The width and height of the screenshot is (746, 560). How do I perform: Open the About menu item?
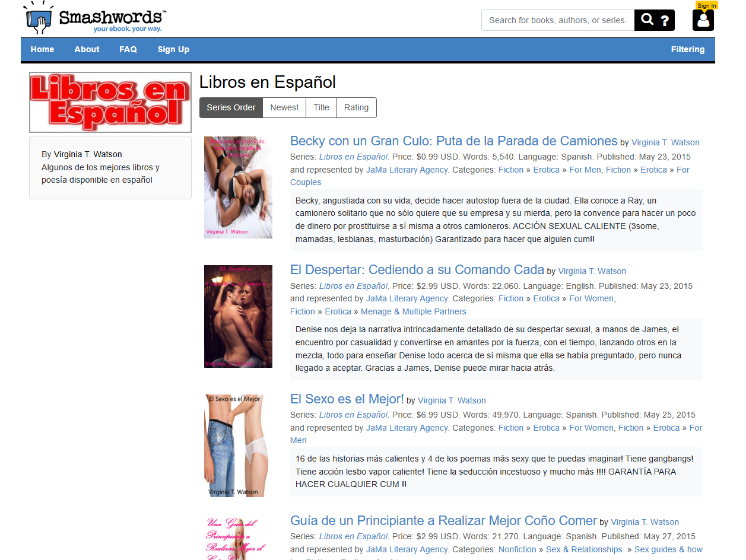[x=87, y=49]
